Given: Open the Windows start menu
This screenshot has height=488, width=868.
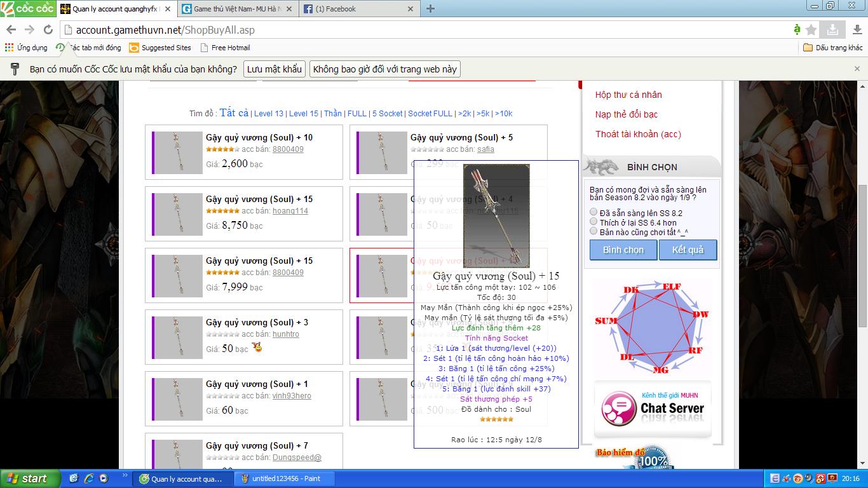Looking at the screenshot, I should click(x=31, y=478).
